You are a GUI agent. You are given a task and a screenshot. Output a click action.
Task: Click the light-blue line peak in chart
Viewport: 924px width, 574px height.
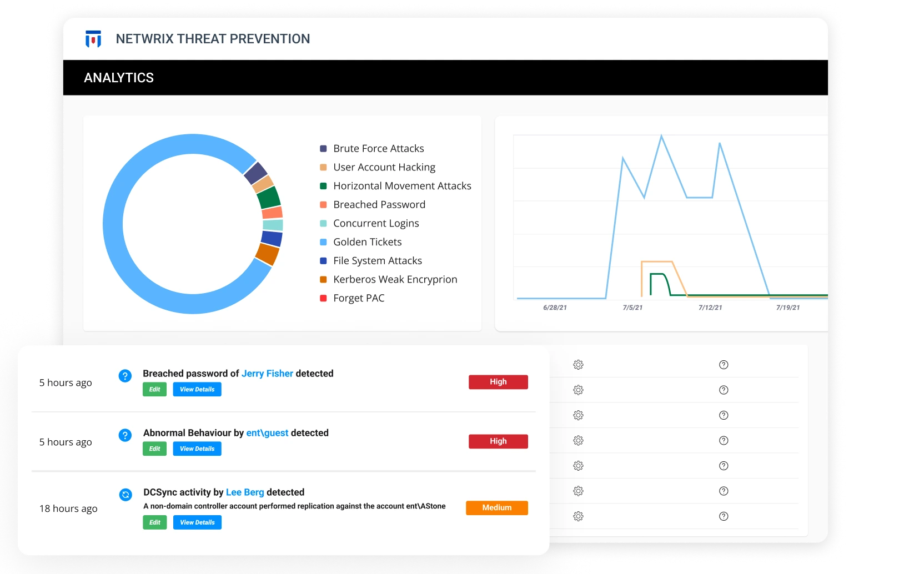click(661, 136)
